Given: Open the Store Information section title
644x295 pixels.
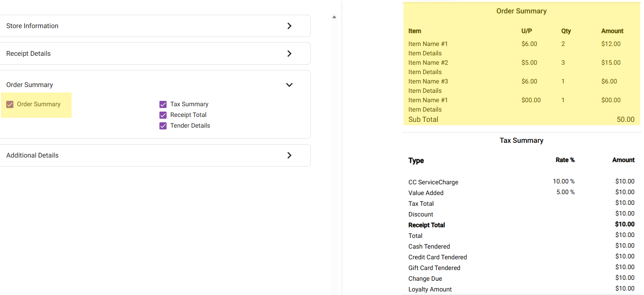Looking at the screenshot, I should [32, 26].
